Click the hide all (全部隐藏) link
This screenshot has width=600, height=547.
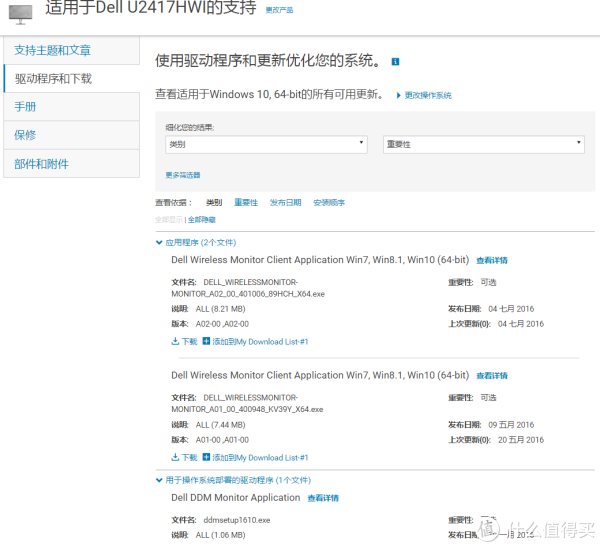coord(202,220)
